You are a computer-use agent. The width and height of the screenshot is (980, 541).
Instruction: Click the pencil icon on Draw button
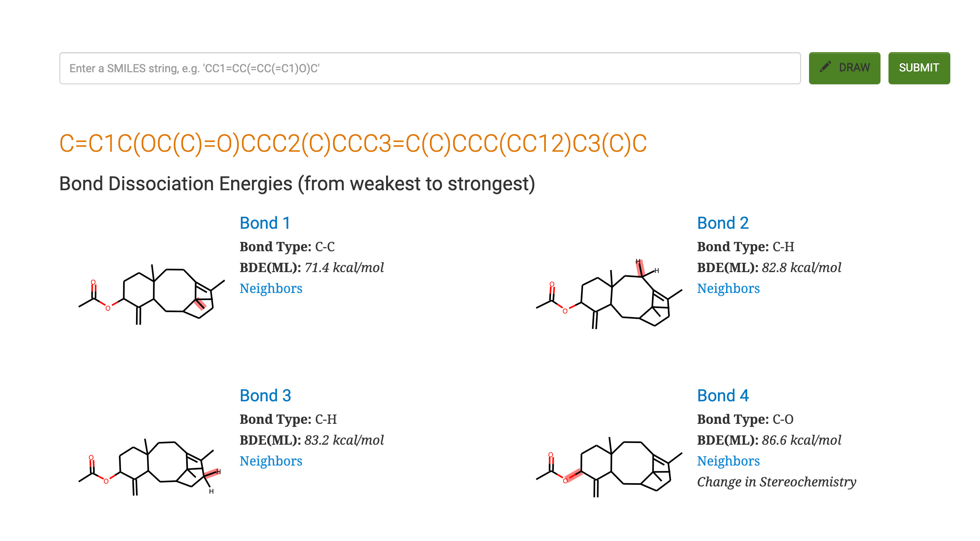point(825,67)
